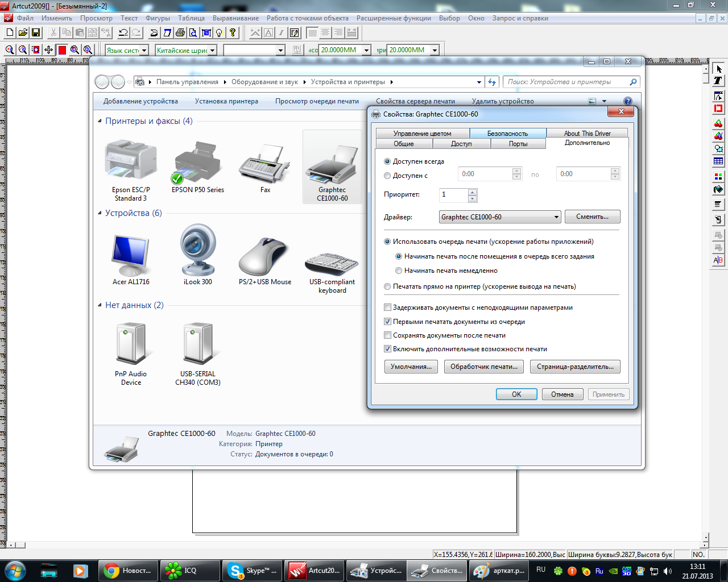This screenshot has height=582, width=728.
Task: Collapse the 'Нет данных (2)' group
Action: (100, 305)
